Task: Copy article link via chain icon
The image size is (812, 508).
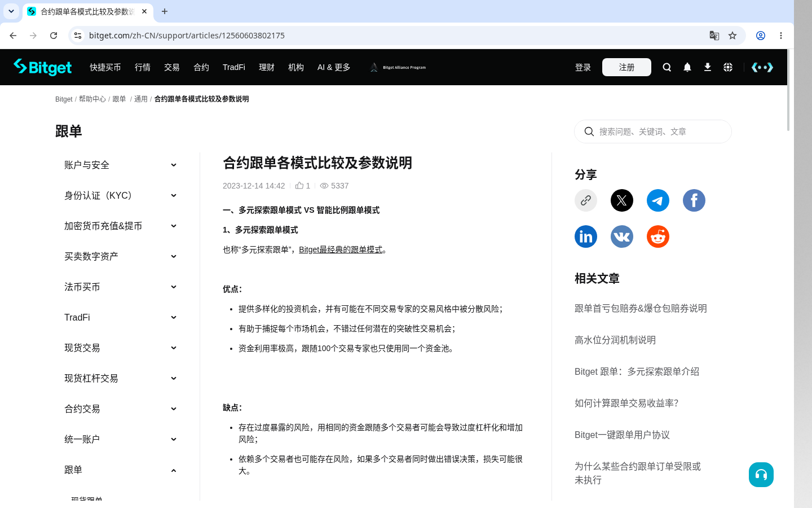Action: coord(586,200)
